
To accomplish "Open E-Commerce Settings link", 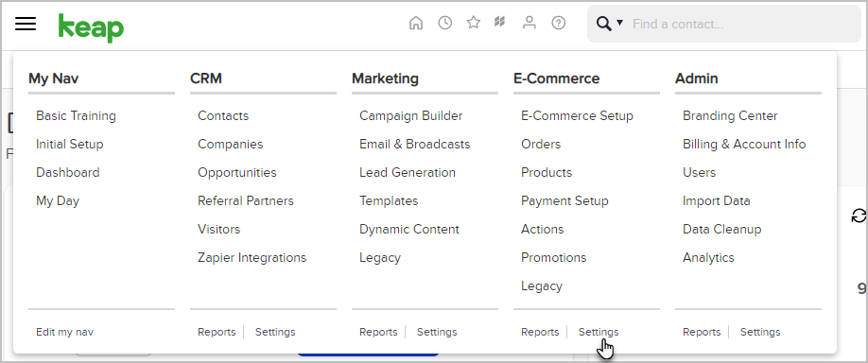I will pos(599,332).
